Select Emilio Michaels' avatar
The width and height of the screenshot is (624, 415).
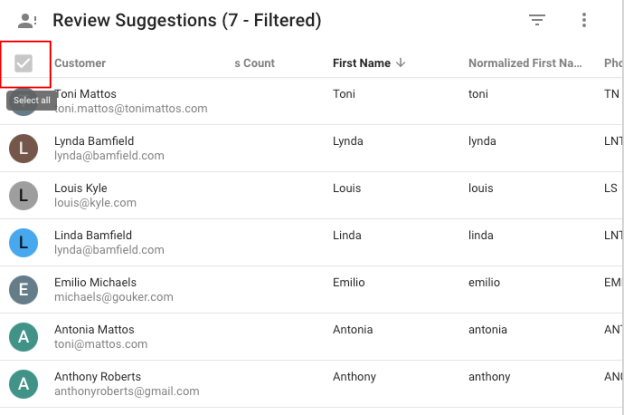pyautogui.click(x=23, y=290)
